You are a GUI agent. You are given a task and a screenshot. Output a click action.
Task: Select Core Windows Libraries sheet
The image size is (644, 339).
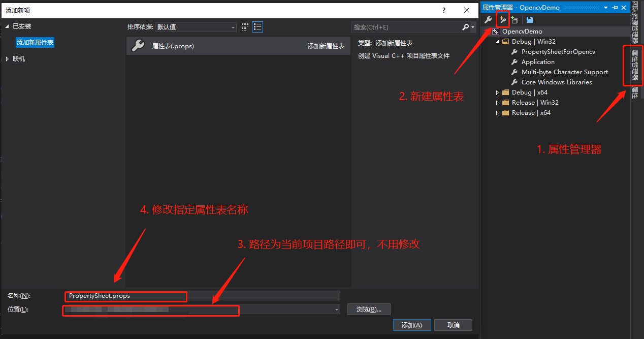(557, 82)
